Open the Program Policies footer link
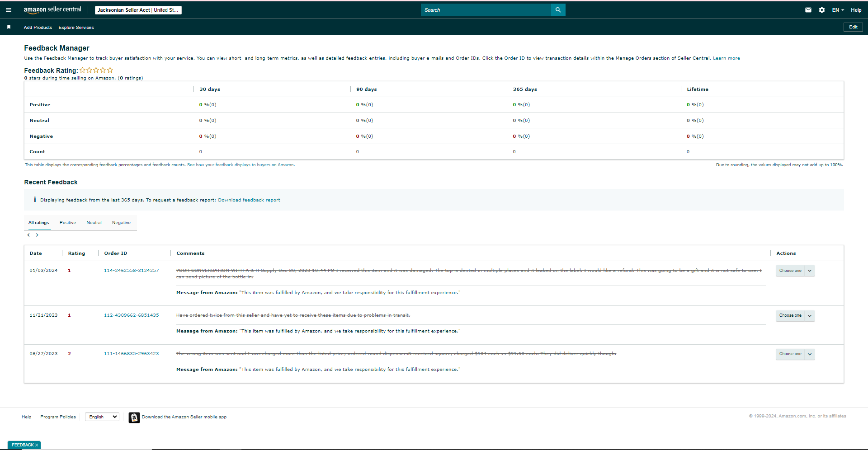The width and height of the screenshot is (868, 450). point(58,417)
